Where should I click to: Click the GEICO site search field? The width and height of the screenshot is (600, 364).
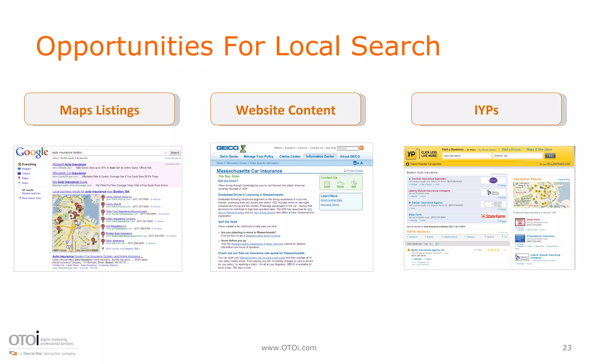pyautogui.click(x=348, y=148)
